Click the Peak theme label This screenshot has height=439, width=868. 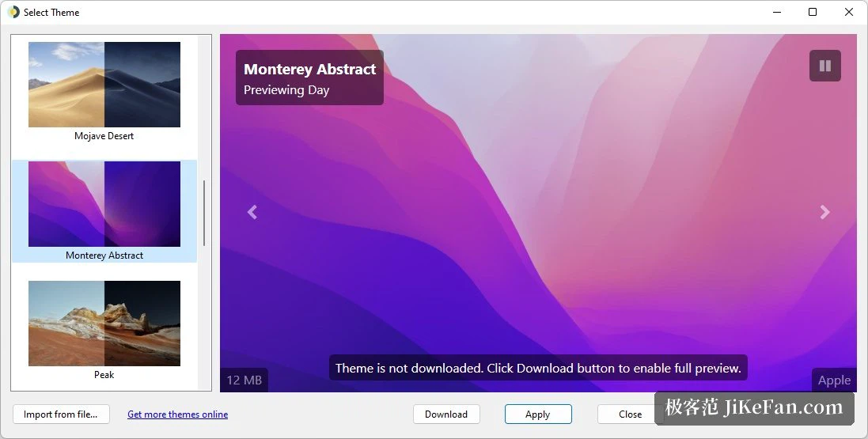pos(104,375)
